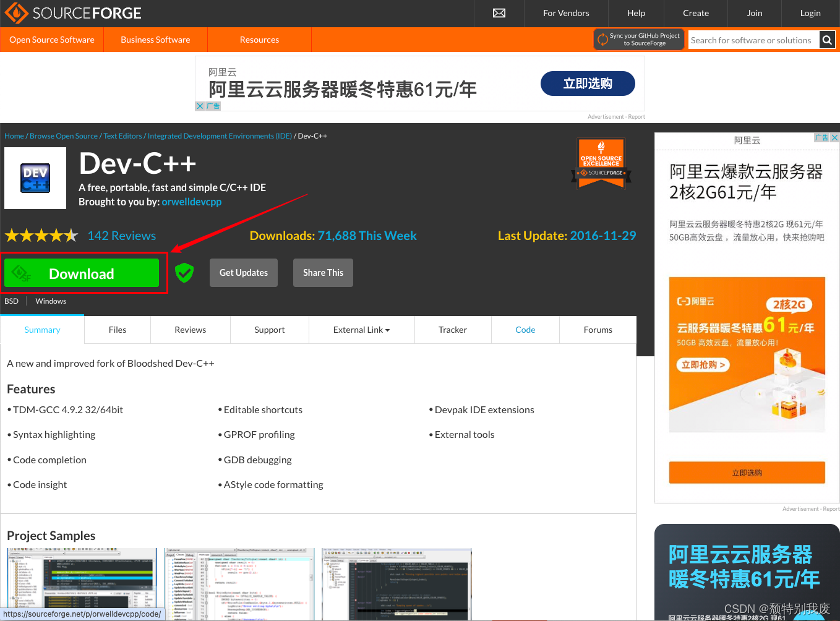Click the Open Source Excellence badge
The image size is (840, 621).
tap(601, 163)
